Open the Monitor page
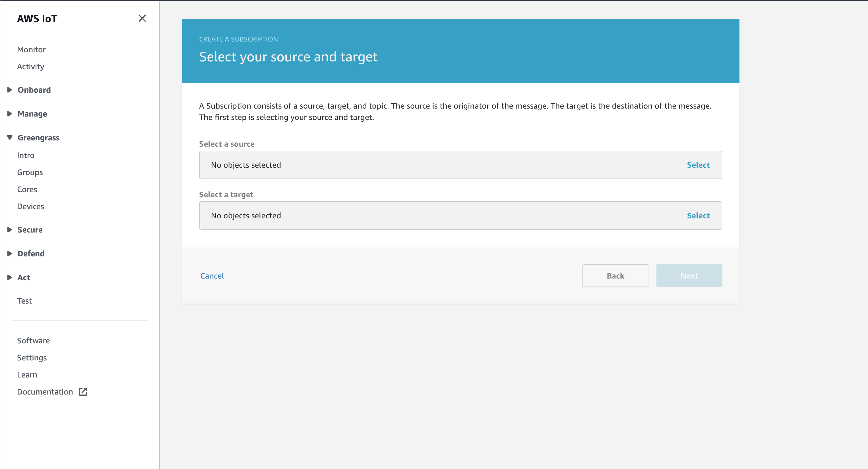This screenshot has height=469, width=868. point(31,49)
